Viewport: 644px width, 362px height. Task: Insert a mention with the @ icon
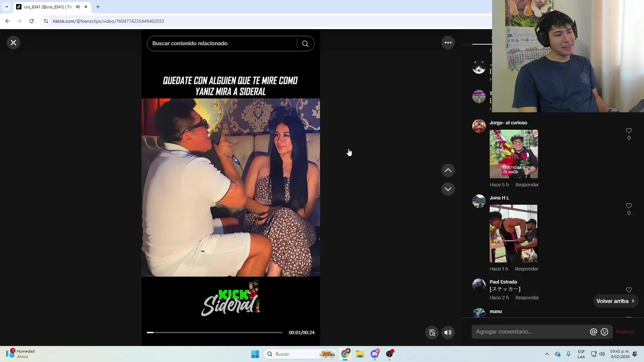pyautogui.click(x=594, y=332)
